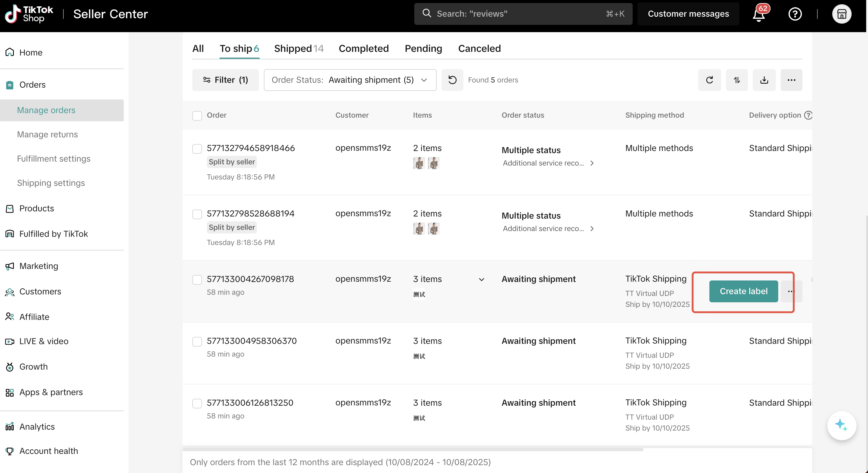Click the Create label button
The image size is (868, 473).
[743, 291]
